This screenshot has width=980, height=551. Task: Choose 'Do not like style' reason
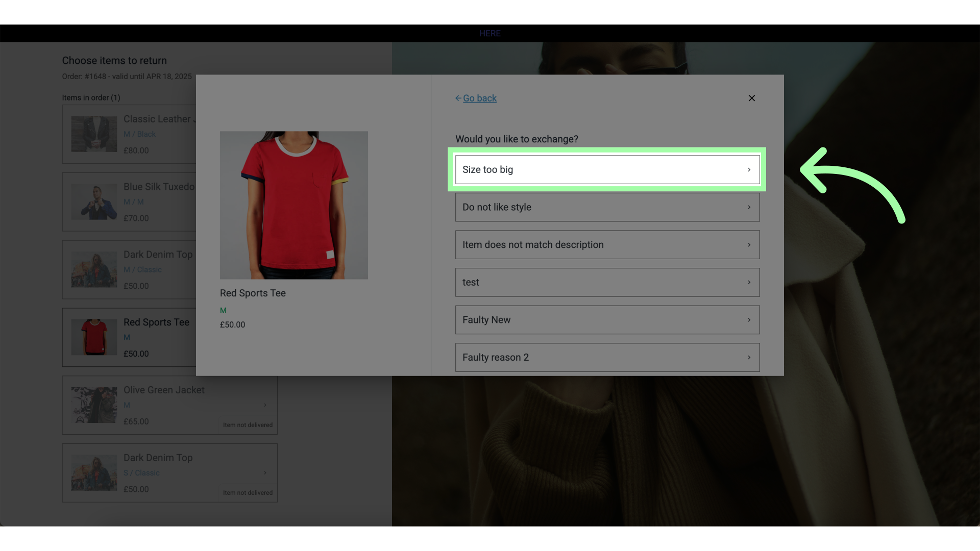click(x=607, y=207)
